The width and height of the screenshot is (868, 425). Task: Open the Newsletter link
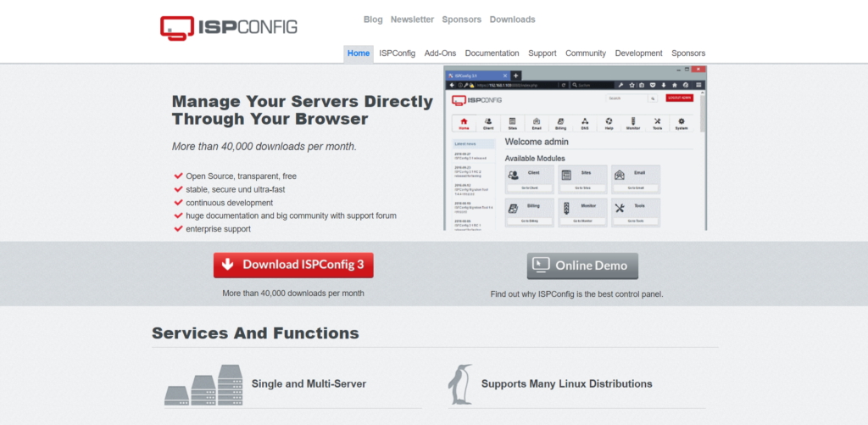(x=413, y=20)
